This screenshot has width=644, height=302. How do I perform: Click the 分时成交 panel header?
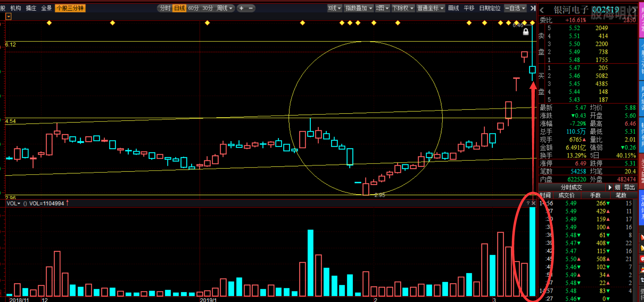click(x=571, y=187)
